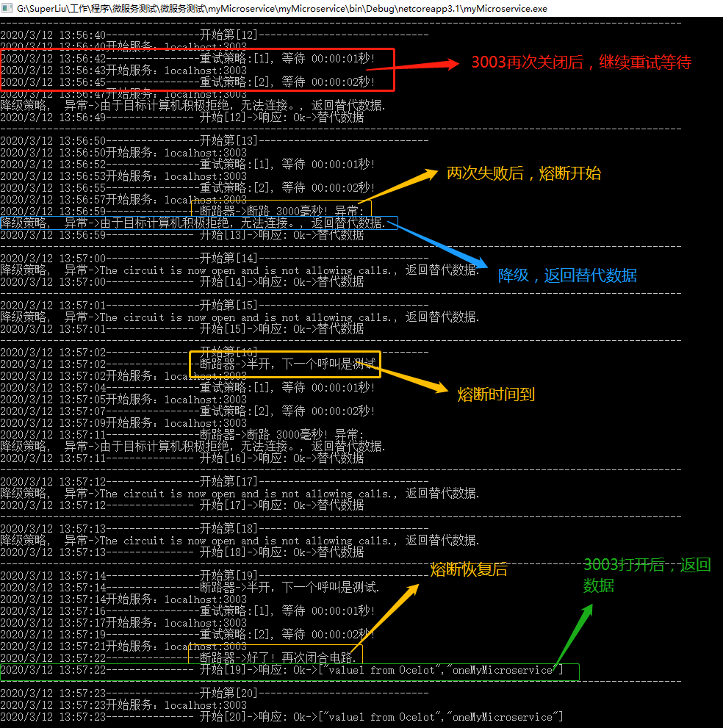Click the yellow box '断路器->半开，下一个呼叫是测试'
This screenshot has width=723, height=728.
coord(285,364)
